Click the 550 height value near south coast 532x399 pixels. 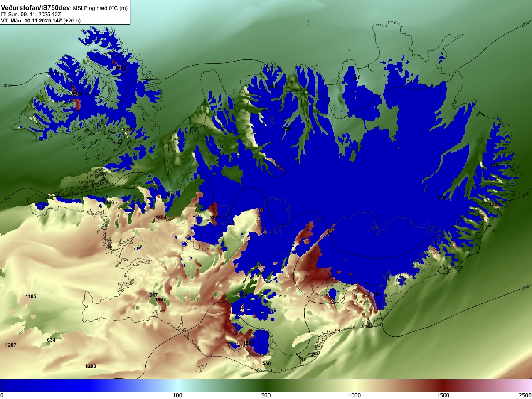tap(266, 363)
